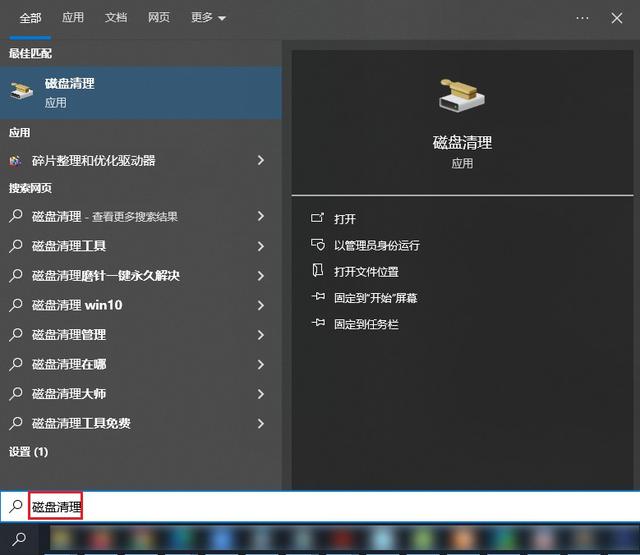Click the taskbar search button

(x=19, y=539)
